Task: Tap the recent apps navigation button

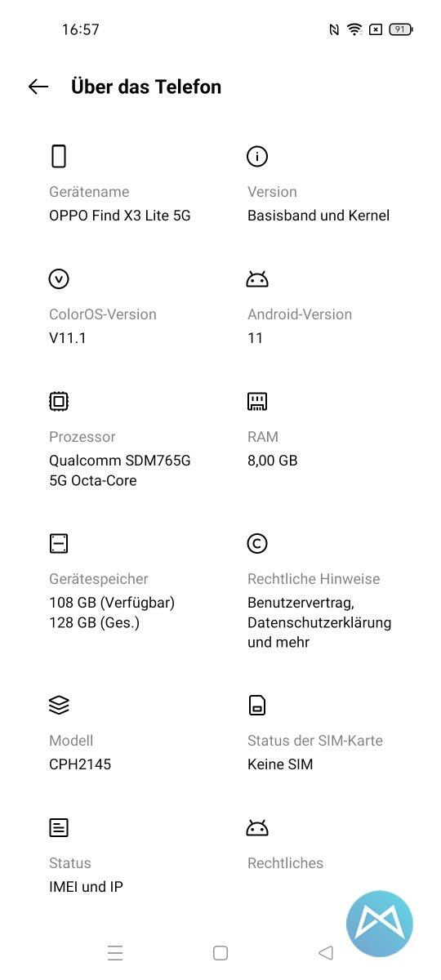Action: tap(115, 952)
